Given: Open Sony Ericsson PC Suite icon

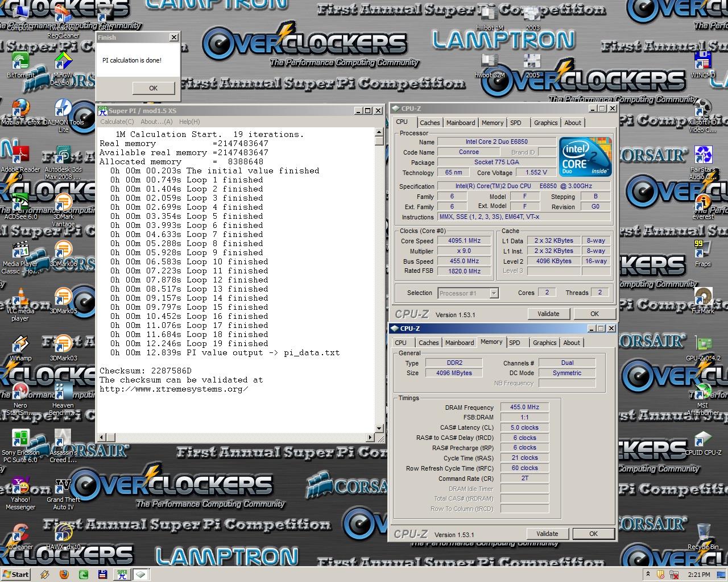Looking at the screenshot, I should coord(20,446).
